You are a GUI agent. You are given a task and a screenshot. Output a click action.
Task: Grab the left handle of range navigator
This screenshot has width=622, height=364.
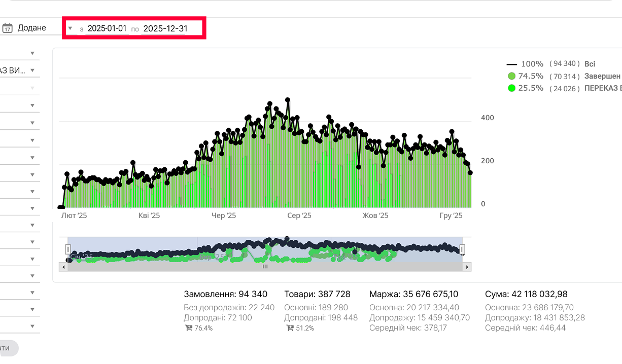[68, 249]
